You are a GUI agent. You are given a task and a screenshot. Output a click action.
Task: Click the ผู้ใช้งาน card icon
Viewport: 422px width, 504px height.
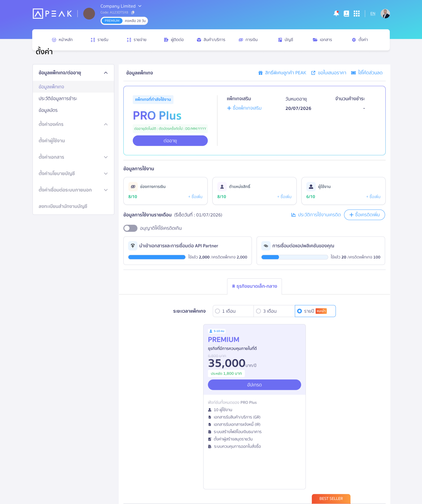[x=311, y=186]
